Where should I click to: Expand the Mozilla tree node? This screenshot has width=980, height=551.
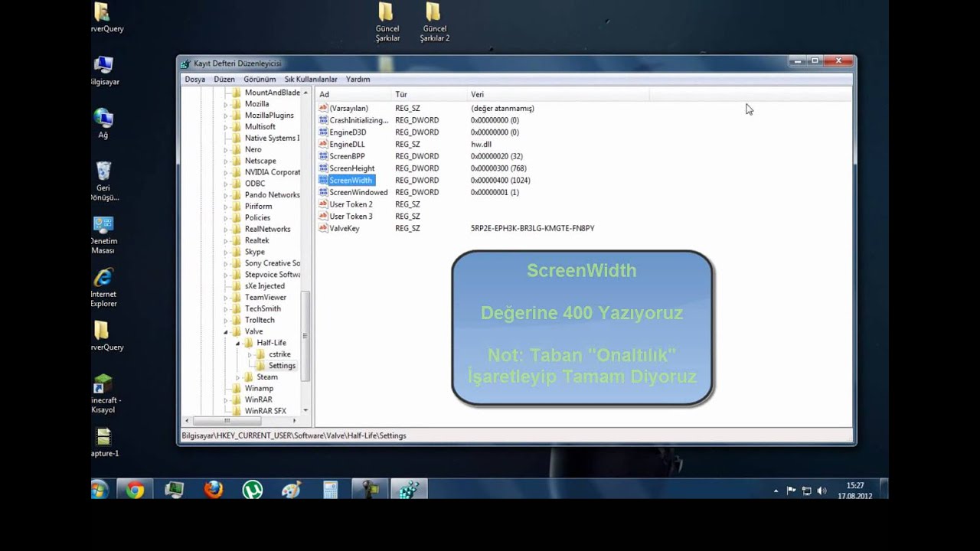pos(226,104)
